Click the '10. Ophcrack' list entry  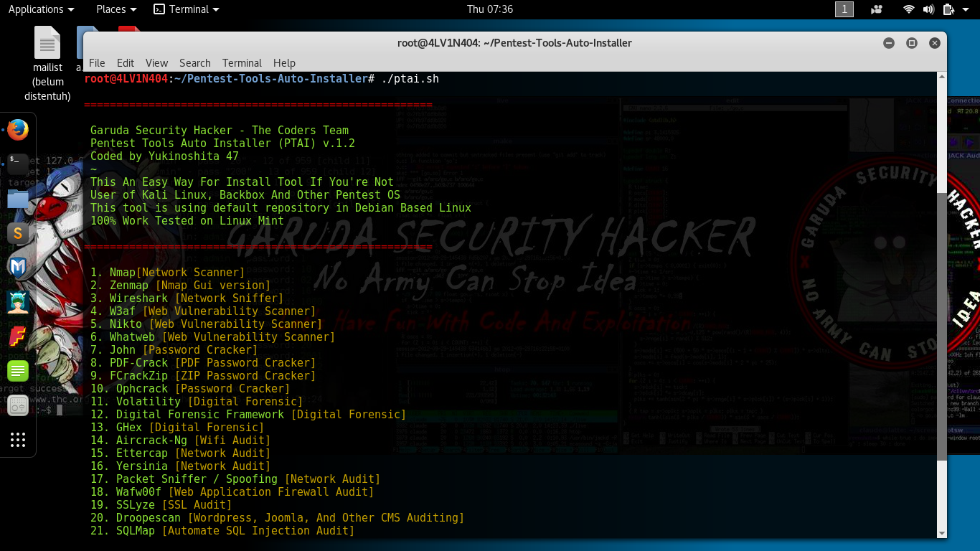(x=190, y=389)
